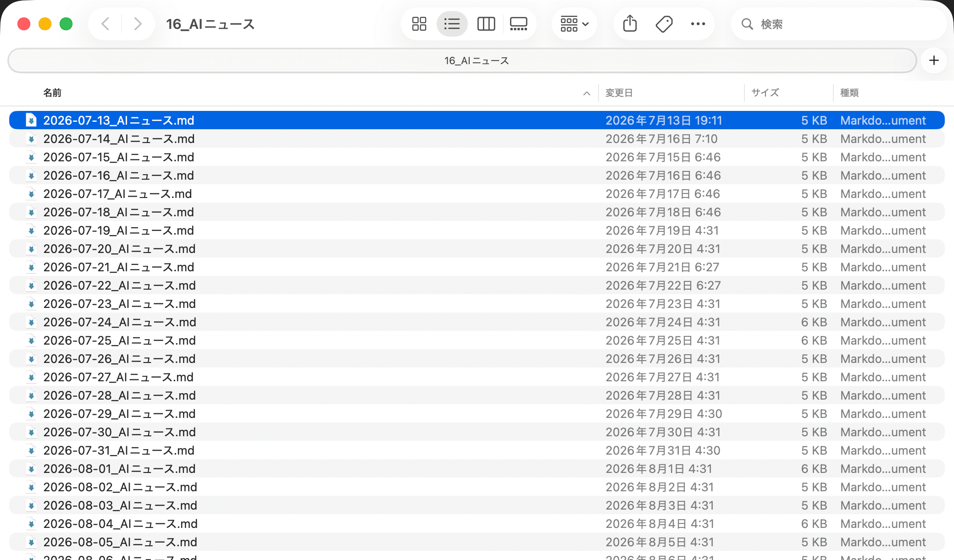954x560 pixels.
Task: Select file 2026-07-22_AIニュース.md
Action: [477, 285]
